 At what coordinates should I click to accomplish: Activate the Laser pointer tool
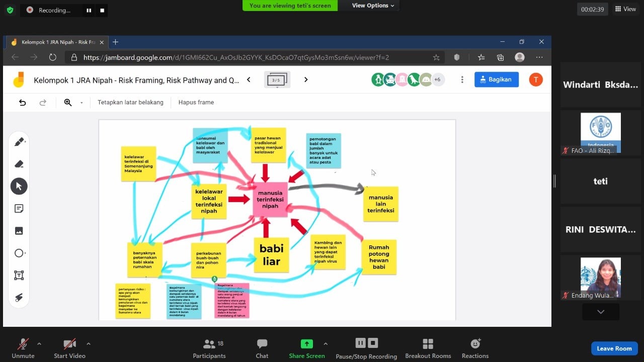click(x=19, y=297)
